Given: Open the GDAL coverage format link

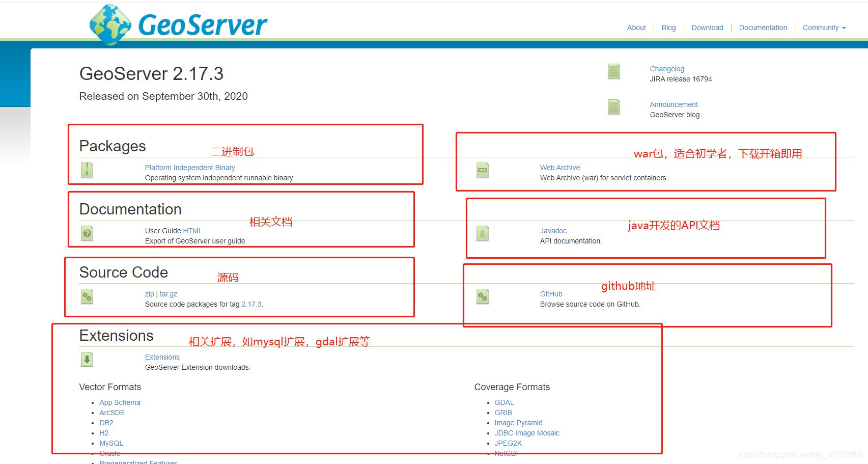Looking at the screenshot, I should pyautogui.click(x=504, y=402).
